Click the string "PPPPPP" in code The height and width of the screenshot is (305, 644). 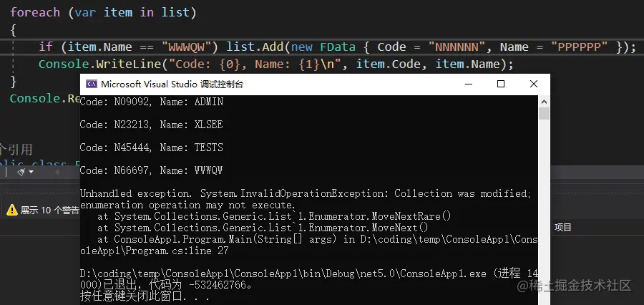(x=579, y=47)
